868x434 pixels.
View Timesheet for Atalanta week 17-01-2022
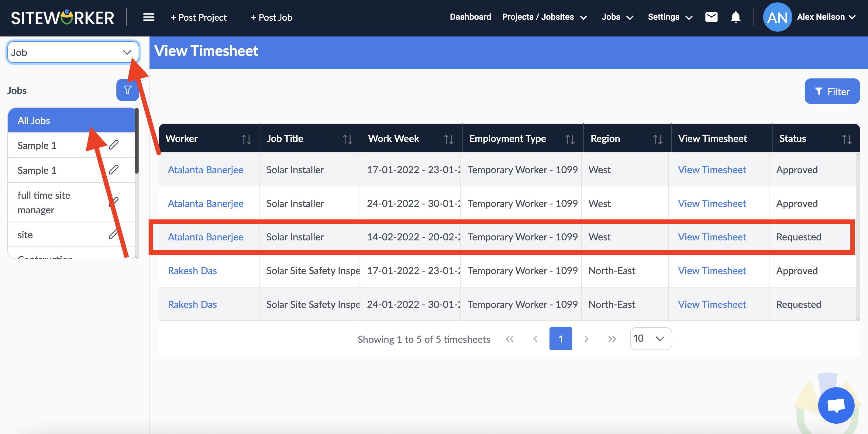click(712, 170)
